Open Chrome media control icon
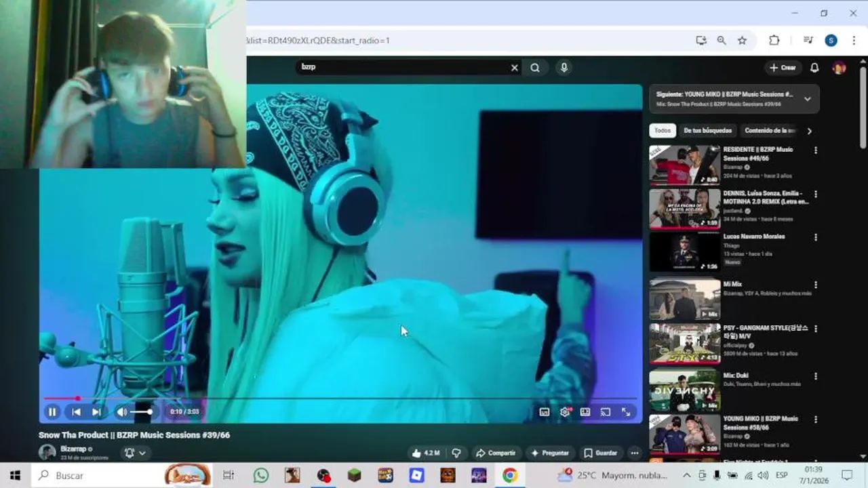Viewport: 868px width, 488px height. pyautogui.click(x=808, y=41)
